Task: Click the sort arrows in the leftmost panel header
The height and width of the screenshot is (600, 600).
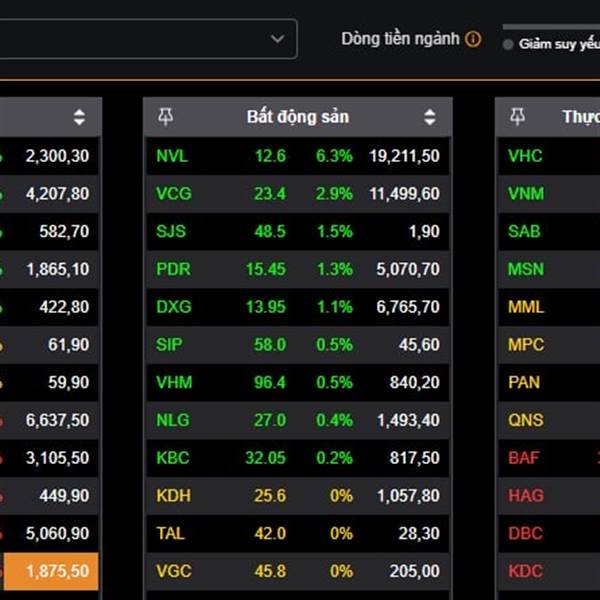Action: click(x=79, y=117)
